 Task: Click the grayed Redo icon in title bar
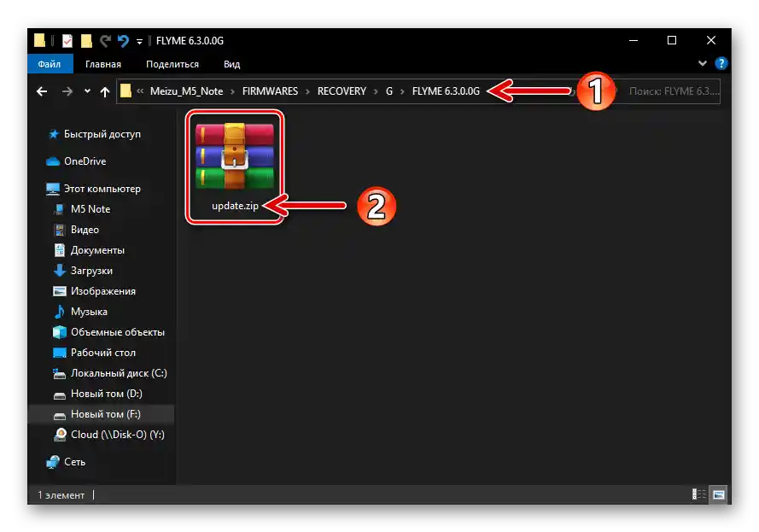point(105,41)
